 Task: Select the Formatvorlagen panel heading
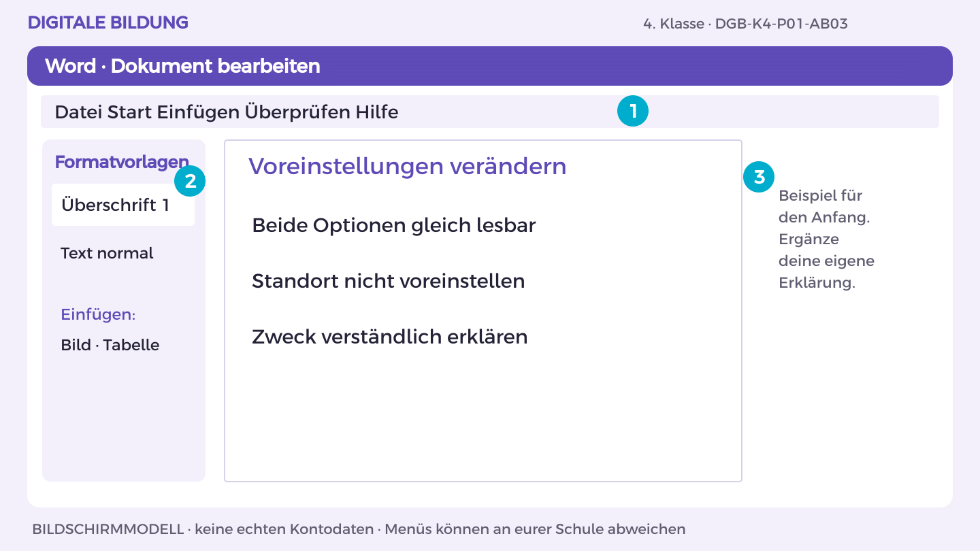click(x=122, y=162)
